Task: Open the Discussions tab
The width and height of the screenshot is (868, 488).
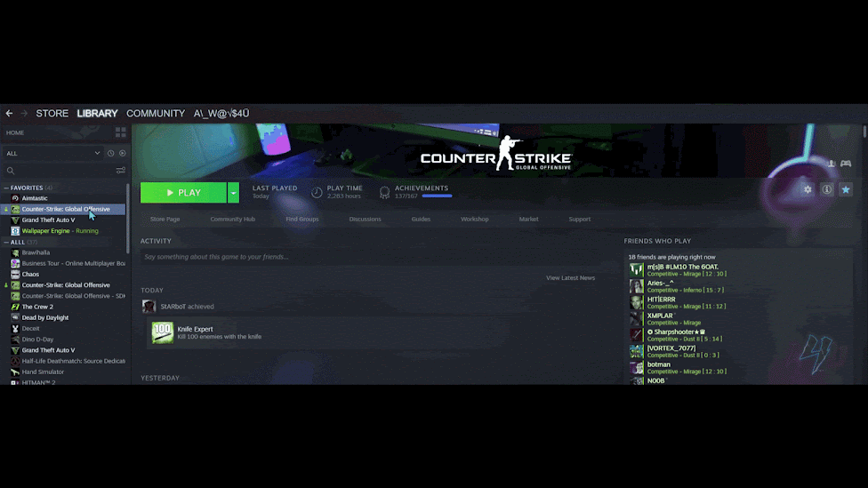Action: (365, 219)
